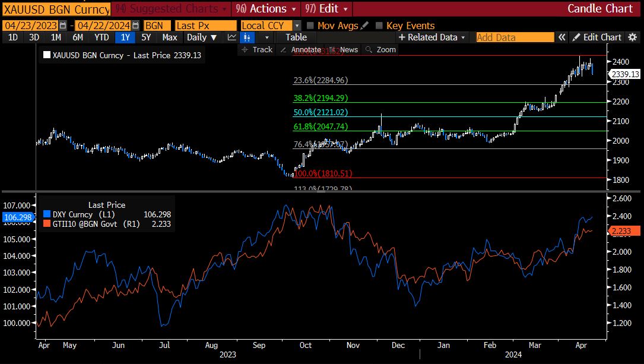The image size is (644, 364).
Task: Click the Edit Chart pencil button
Action: tap(597, 37)
